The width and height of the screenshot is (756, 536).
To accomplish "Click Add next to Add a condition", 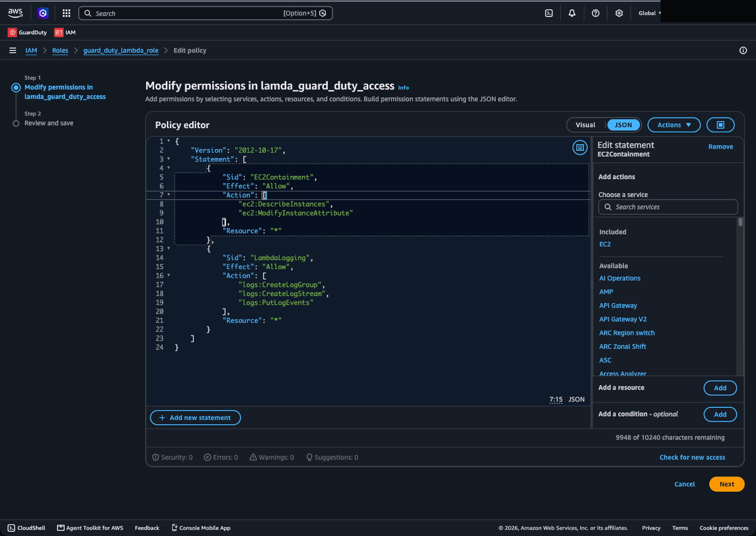I will point(720,415).
